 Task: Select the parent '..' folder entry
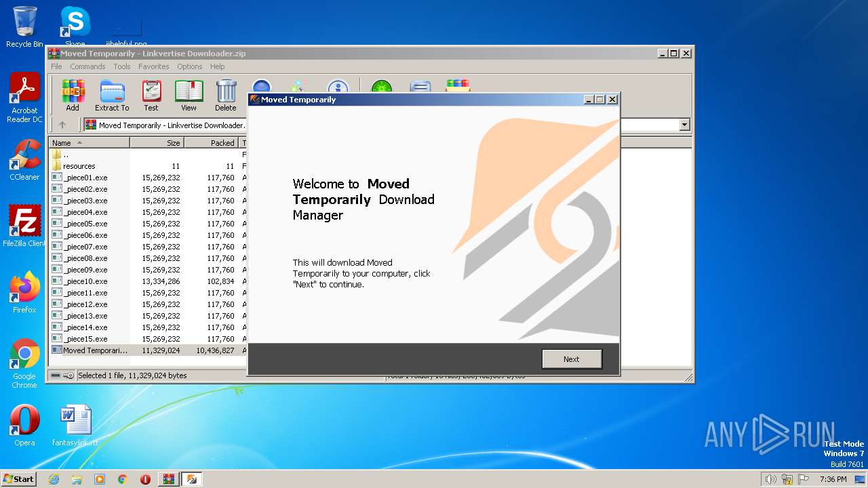click(65, 155)
